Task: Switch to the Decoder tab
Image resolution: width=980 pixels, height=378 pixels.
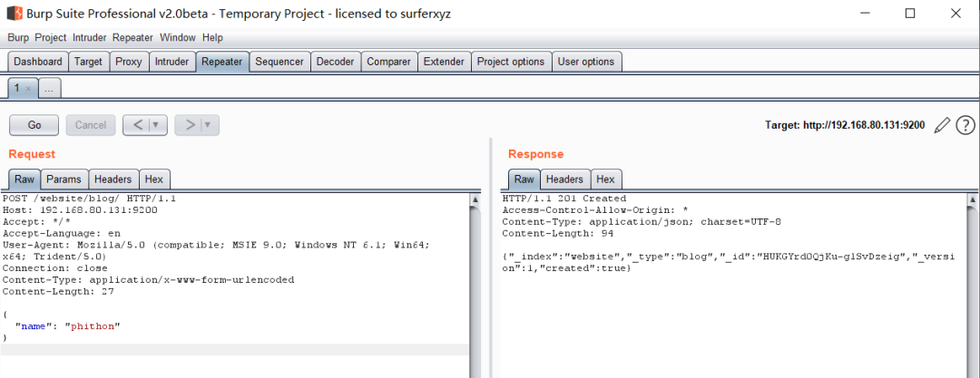Action: (x=335, y=62)
